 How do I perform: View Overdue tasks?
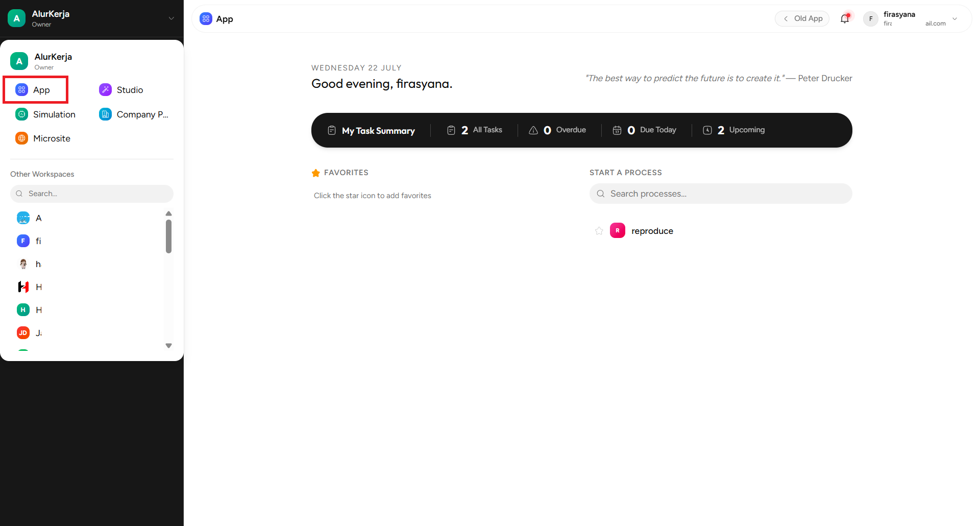point(557,130)
